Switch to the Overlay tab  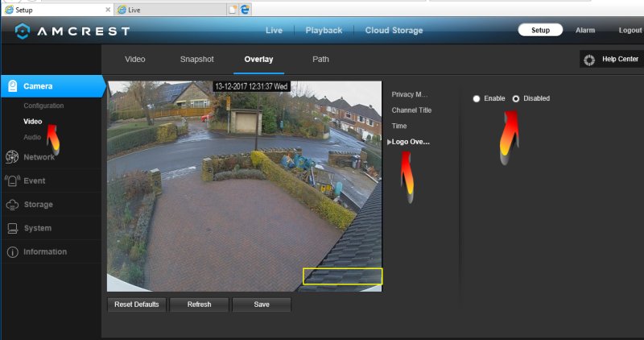pyautogui.click(x=258, y=59)
